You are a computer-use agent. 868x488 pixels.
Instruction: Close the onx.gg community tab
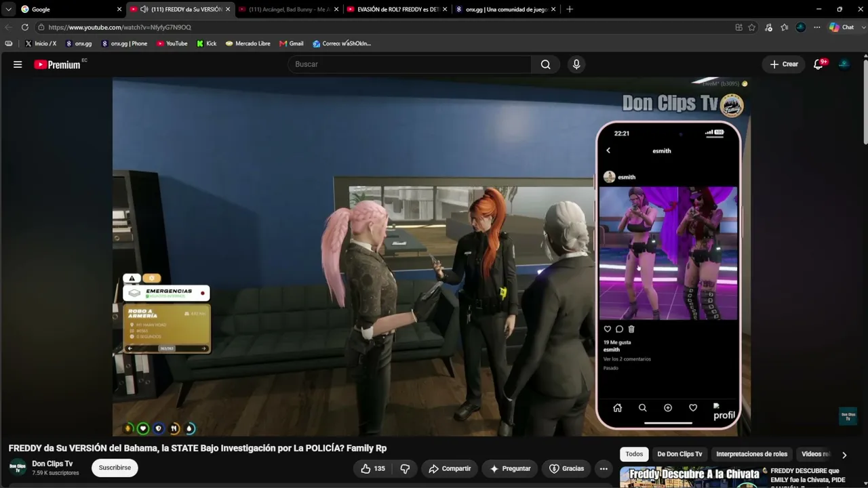[553, 9]
